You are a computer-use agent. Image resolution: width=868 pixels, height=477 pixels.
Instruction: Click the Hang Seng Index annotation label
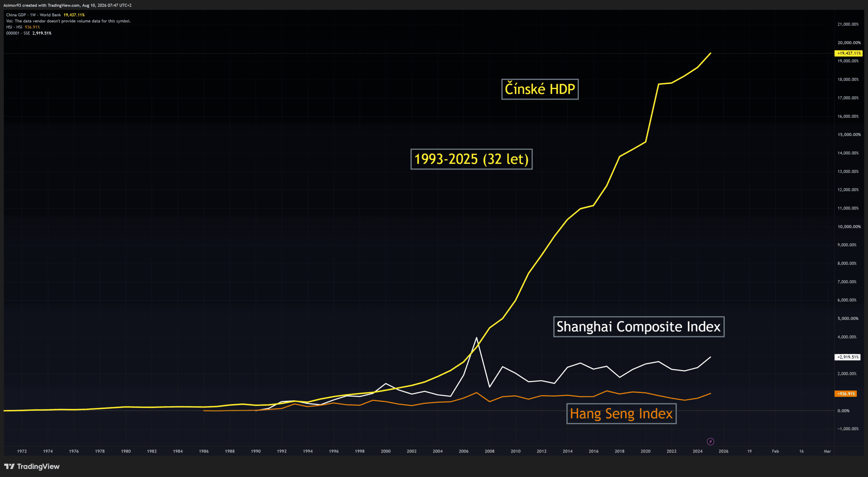click(621, 414)
